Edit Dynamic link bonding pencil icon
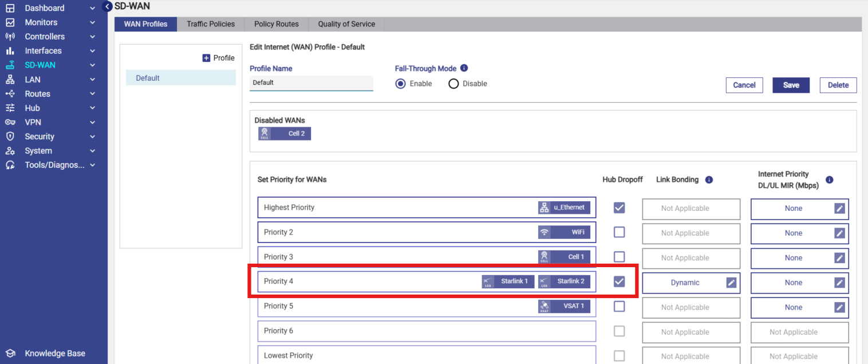Screen dimensions: 868x364 (731, 283)
